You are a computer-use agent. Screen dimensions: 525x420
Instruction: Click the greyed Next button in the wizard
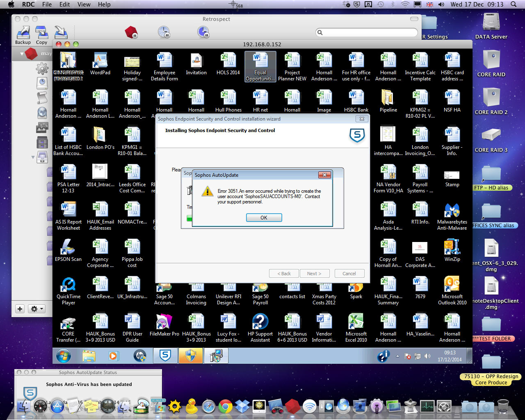(314, 274)
